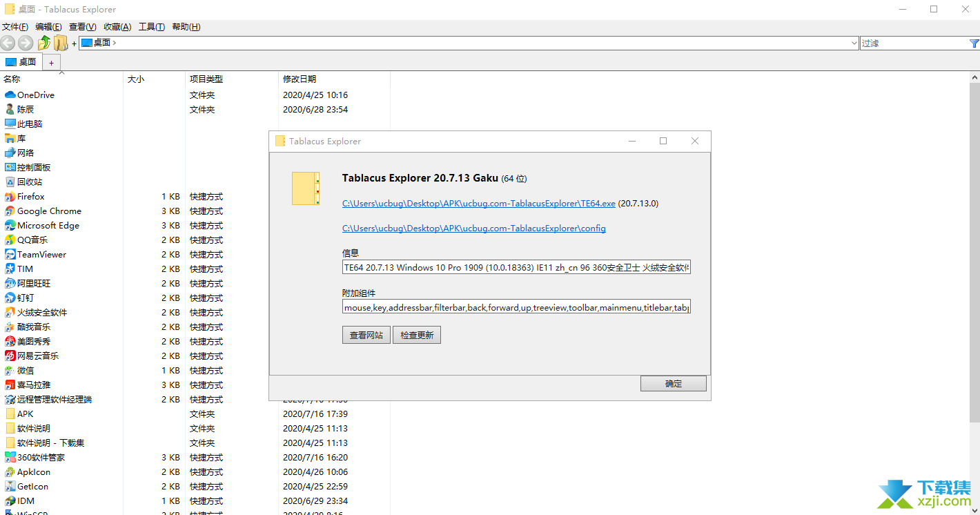The image size is (980, 515).
Task: Switch to the 桌面 tab
Action: (21, 62)
